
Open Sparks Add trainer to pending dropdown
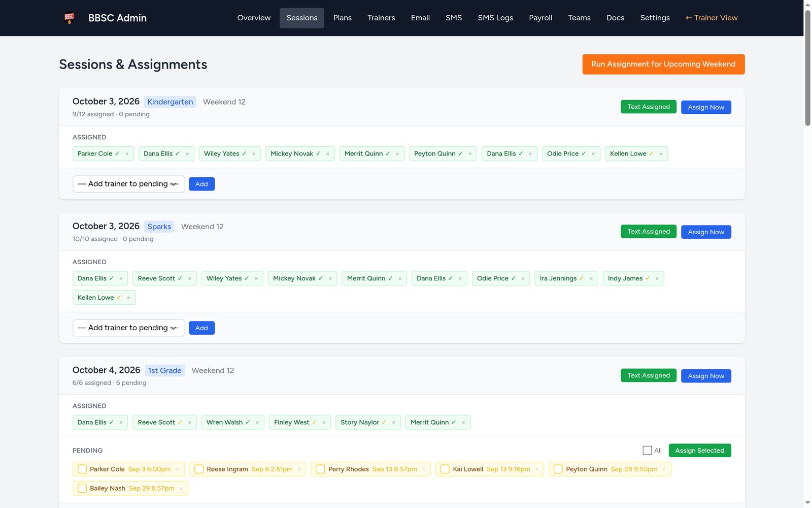(x=128, y=328)
